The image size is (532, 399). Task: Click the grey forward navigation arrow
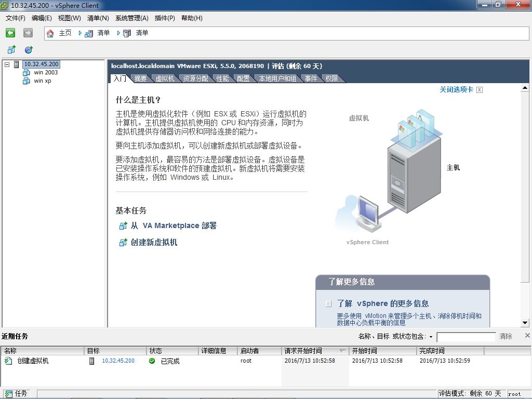pos(28,33)
